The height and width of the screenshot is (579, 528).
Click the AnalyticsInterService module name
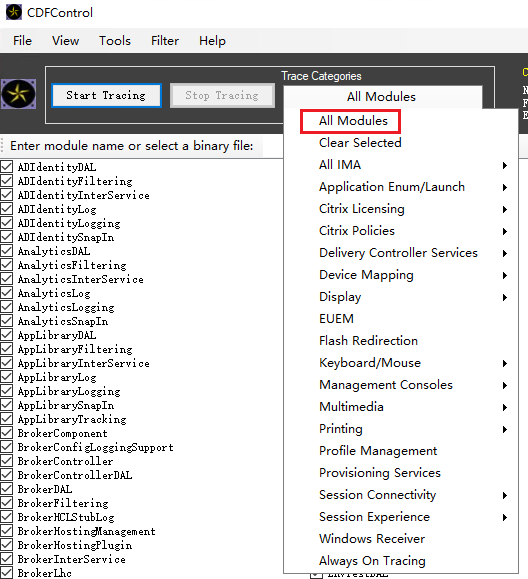click(80, 279)
